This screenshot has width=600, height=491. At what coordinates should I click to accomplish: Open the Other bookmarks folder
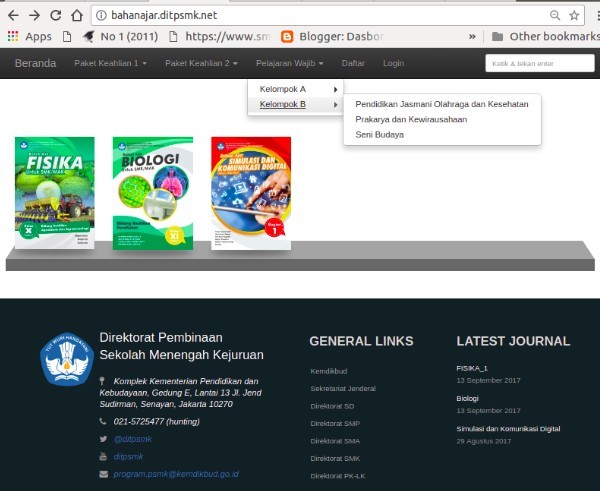pyautogui.click(x=546, y=36)
